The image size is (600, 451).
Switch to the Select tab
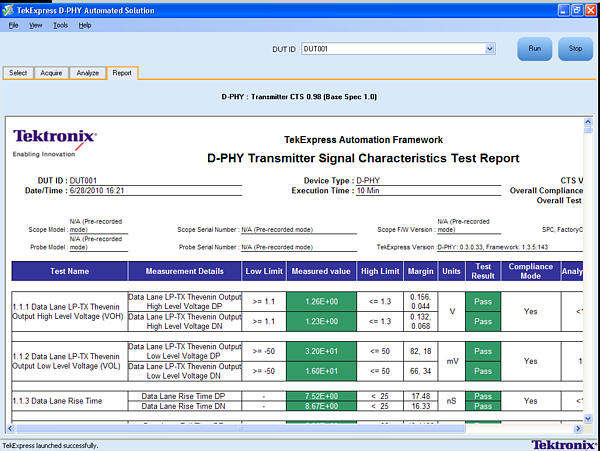coord(18,73)
